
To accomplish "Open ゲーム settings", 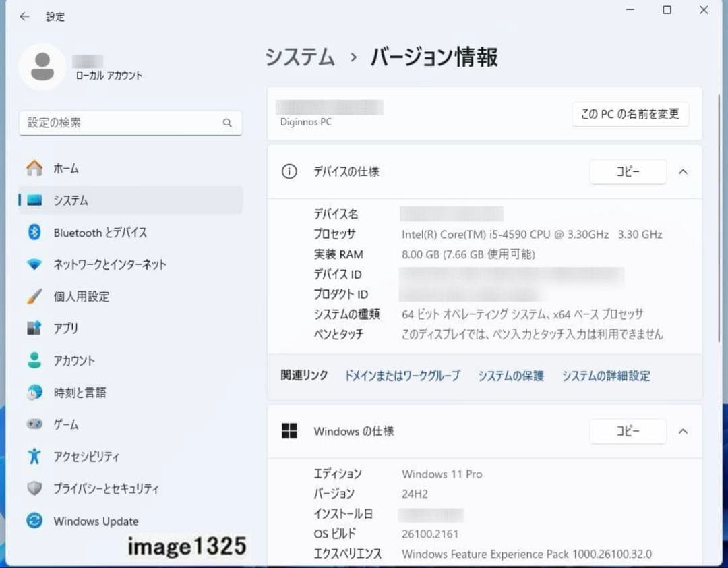I will (x=67, y=424).
